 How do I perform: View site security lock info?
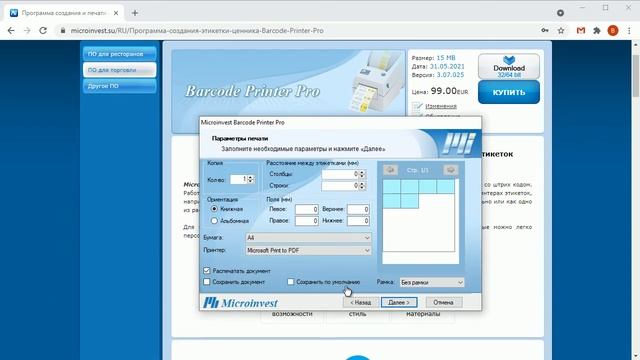(63, 31)
